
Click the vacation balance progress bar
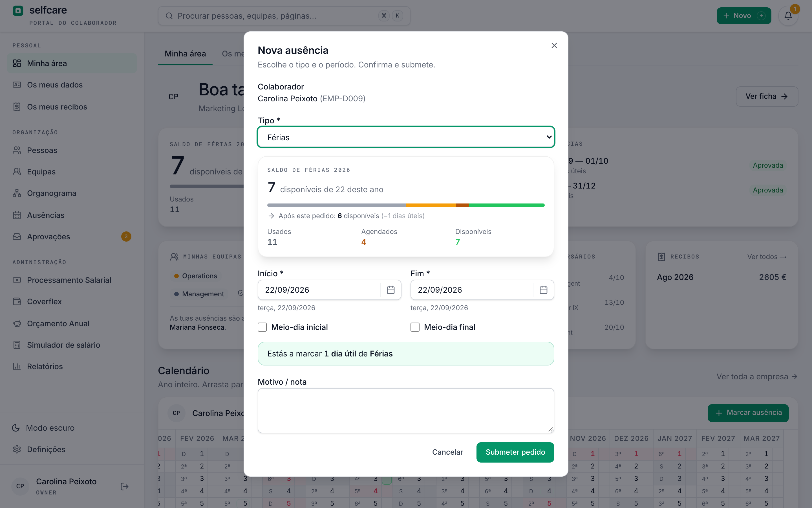click(x=406, y=205)
